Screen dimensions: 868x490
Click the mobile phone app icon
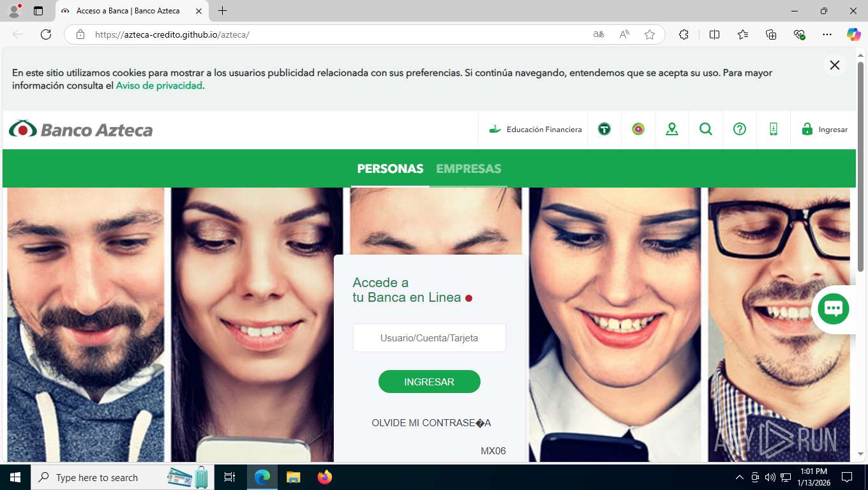point(774,130)
